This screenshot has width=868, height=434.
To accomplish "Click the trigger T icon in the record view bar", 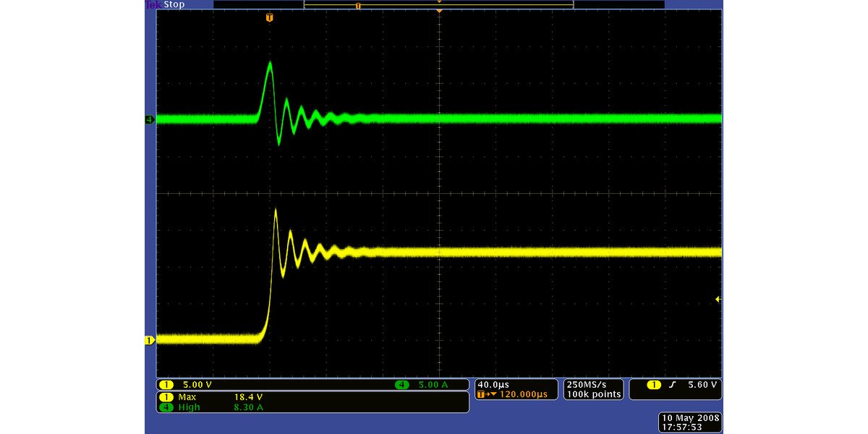I will click(x=357, y=6).
